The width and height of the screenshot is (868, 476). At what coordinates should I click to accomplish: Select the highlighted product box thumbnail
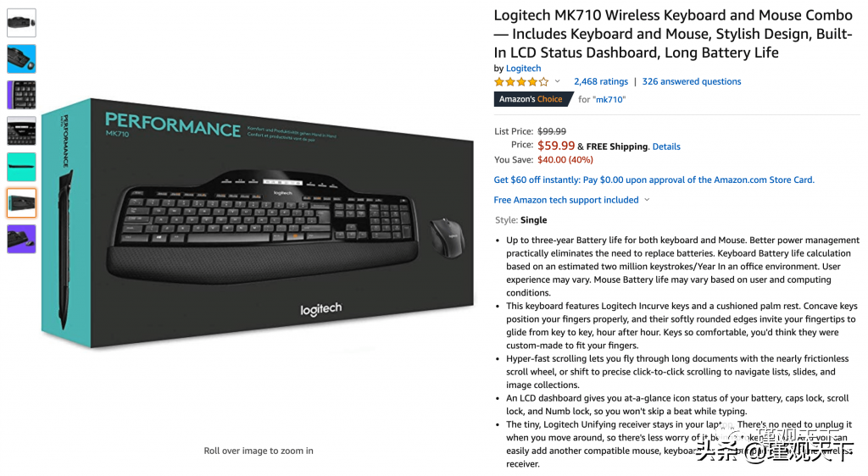click(21, 203)
